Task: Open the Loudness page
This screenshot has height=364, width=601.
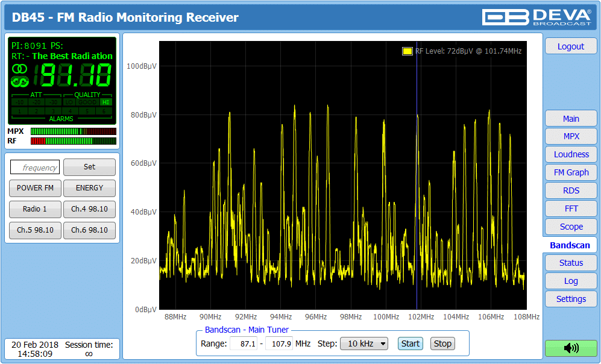Action: 571,154
